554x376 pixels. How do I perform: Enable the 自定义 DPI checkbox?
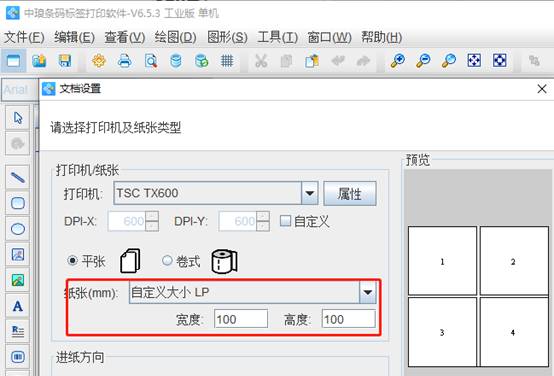point(285,221)
